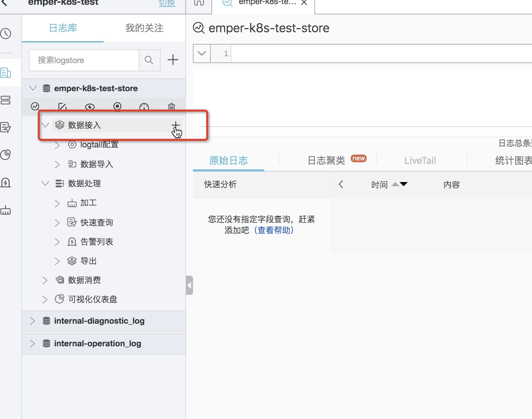Open the 查看帮助 link
Screen dimensions: 532x419
pyautogui.click(x=274, y=230)
